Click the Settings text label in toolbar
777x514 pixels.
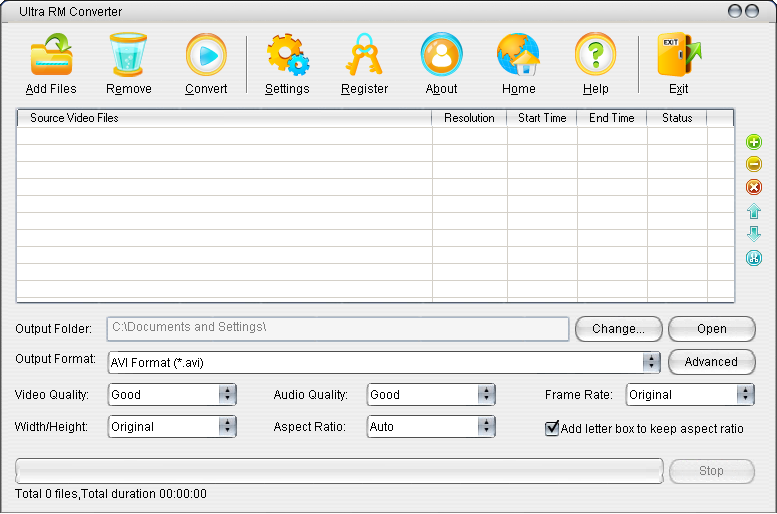pyautogui.click(x=287, y=89)
